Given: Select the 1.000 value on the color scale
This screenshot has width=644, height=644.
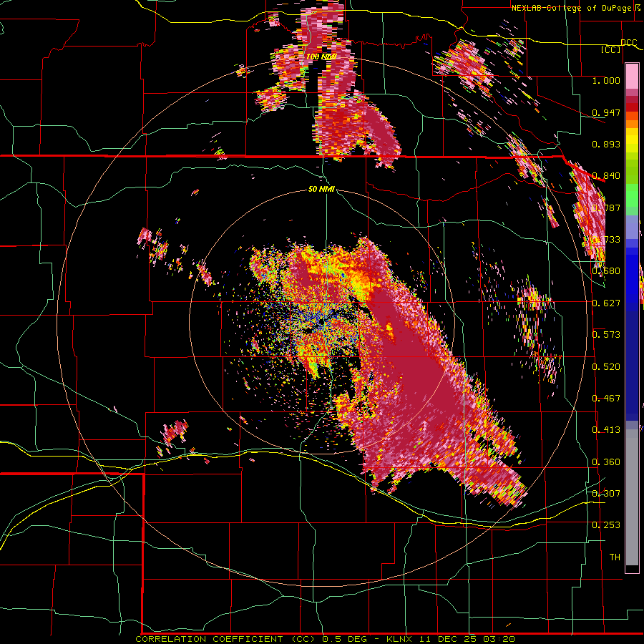Looking at the screenshot, I should 606,80.
